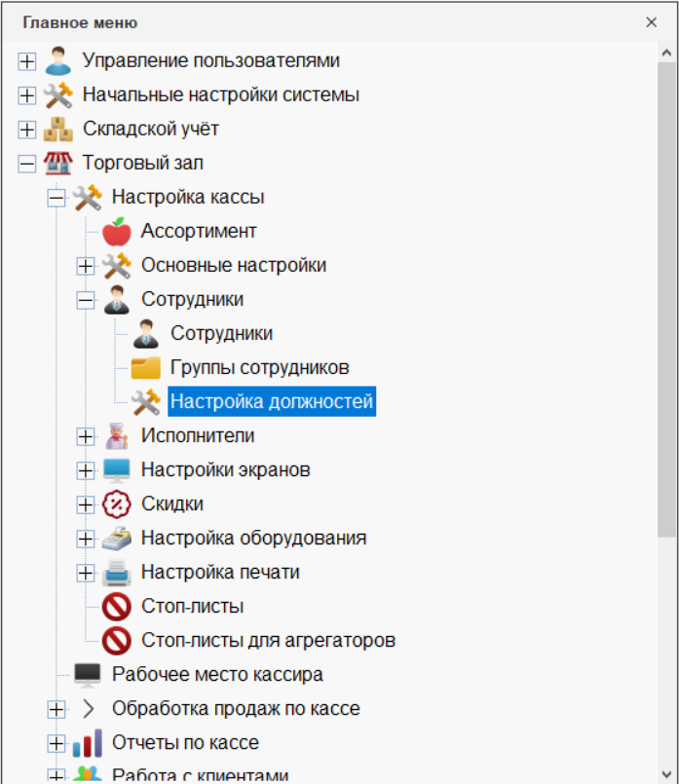Image resolution: width=679 pixels, height=784 pixels.
Task: Click the chef icon beside Исполнители
Action: tap(116, 436)
